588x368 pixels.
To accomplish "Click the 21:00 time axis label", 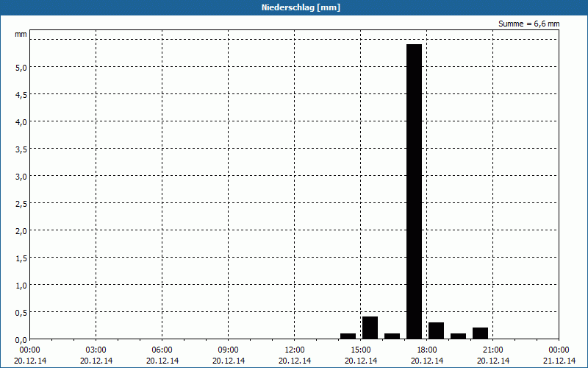I will point(492,350).
